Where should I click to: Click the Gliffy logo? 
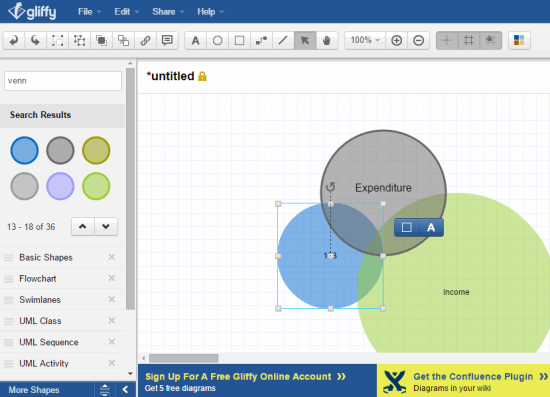tap(32, 11)
